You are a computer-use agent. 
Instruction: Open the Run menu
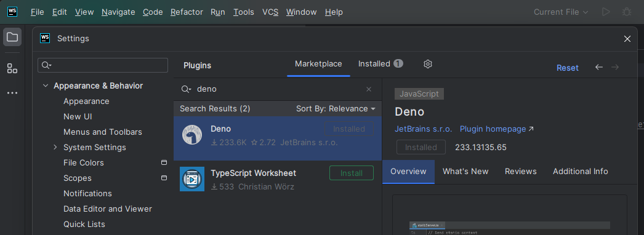pyautogui.click(x=218, y=12)
